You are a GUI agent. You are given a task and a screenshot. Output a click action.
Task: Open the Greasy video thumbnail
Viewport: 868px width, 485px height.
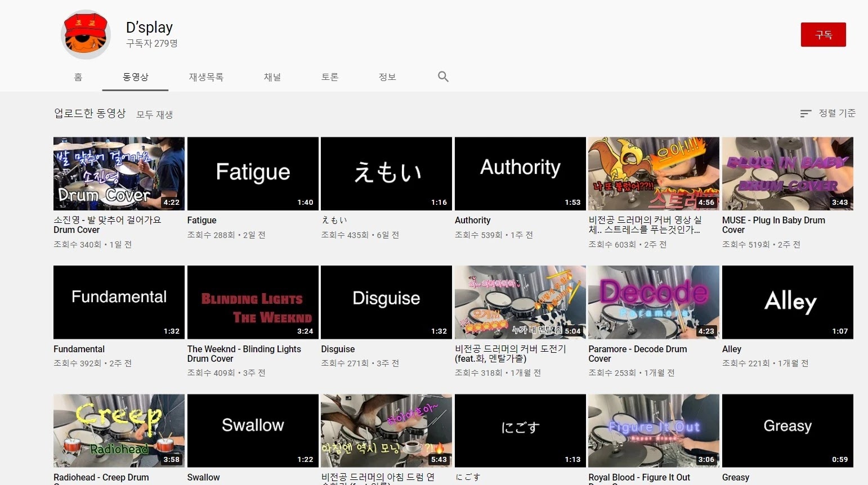(x=788, y=431)
